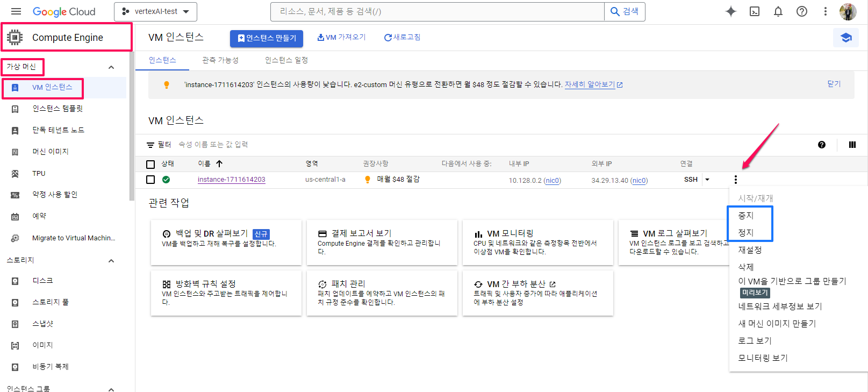The width and height of the screenshot is (868, 392).
Task: Activate Cloud Shell terminal icon
Action: [755, 11]
